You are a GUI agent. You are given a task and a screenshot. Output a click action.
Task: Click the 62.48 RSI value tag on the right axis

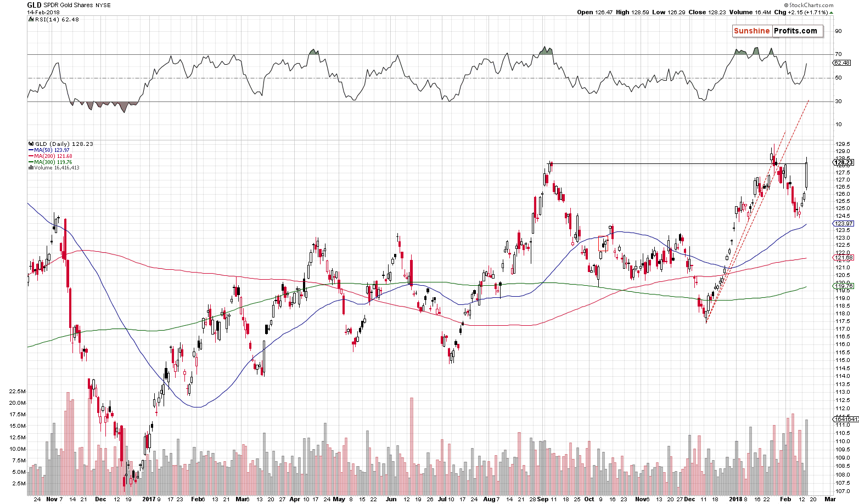(x=841, y=63)
